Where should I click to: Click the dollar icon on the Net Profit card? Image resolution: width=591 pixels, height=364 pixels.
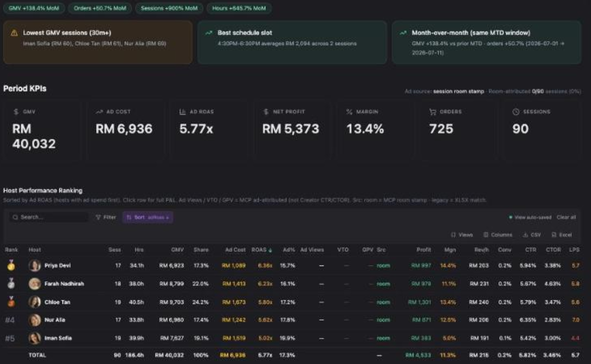coord(266,112)
